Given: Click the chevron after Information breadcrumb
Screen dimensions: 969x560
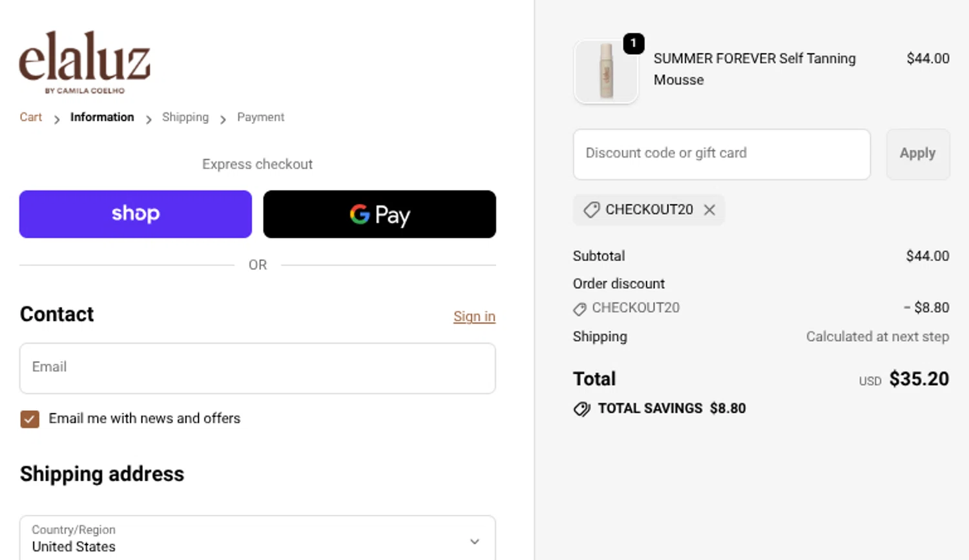Looking at the screenshot, I should pos(149,119).
